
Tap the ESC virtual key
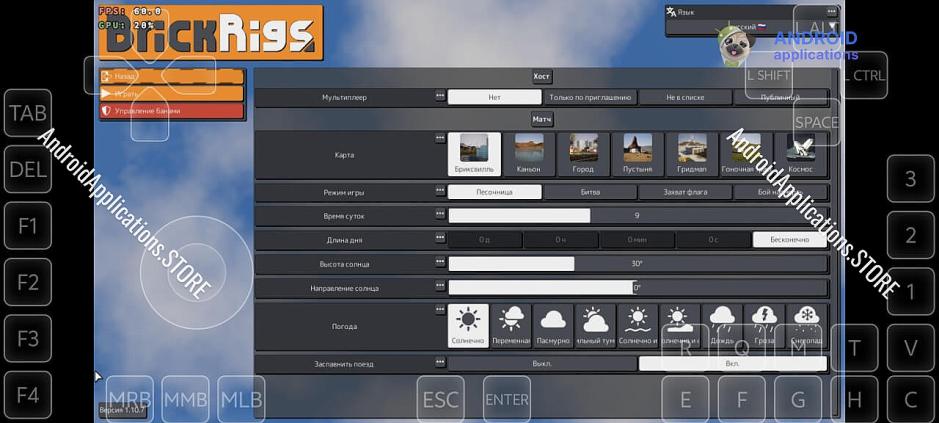[x=441, y=400]
